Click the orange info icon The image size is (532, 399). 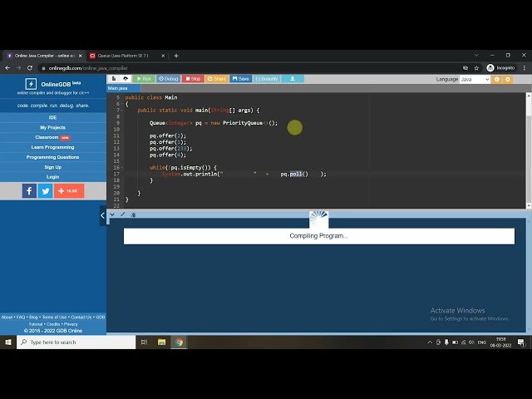coord(497,80)
